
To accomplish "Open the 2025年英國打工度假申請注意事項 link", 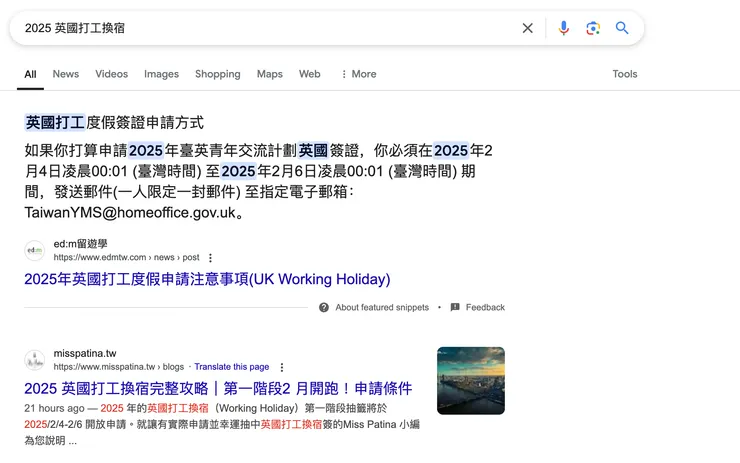I will coord(207,279).
